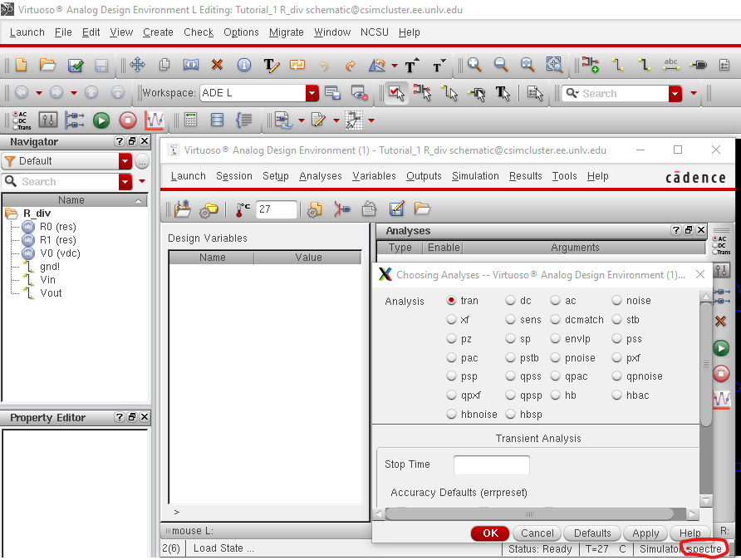Image resolution: width=741 pixels, height=560 pixels.
Task: Click the Check and Save icon
Action: (x=76, y=65)
